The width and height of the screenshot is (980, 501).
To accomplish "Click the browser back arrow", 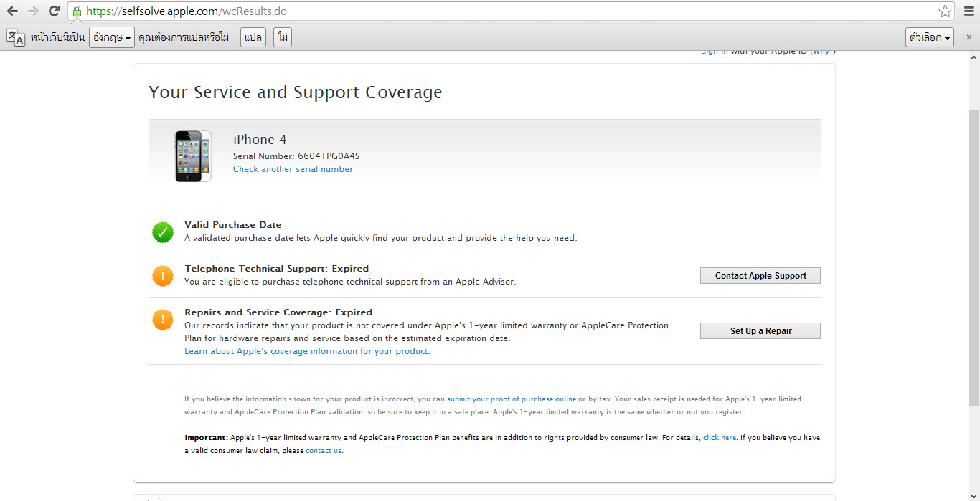I will pyautogui.click(x=12, y=11).
